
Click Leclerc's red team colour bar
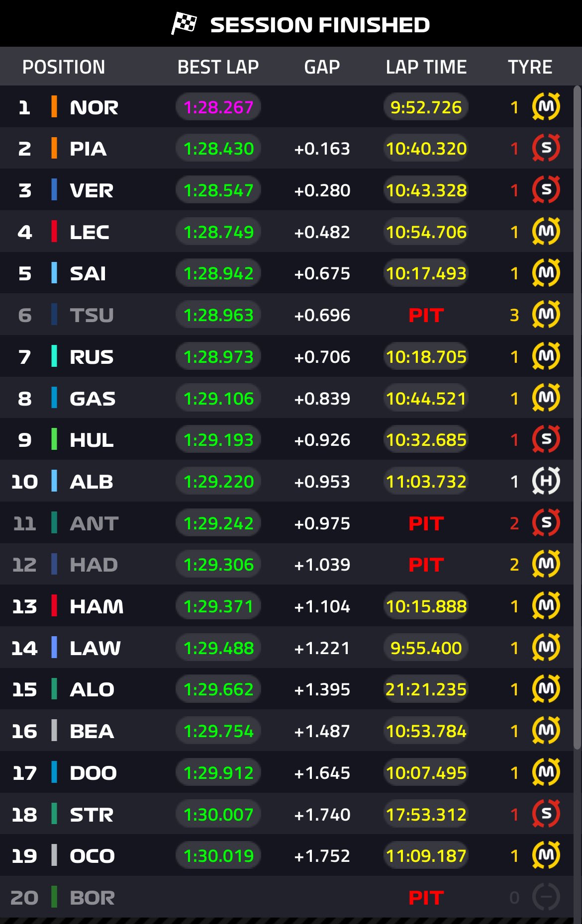pos(54,232)
